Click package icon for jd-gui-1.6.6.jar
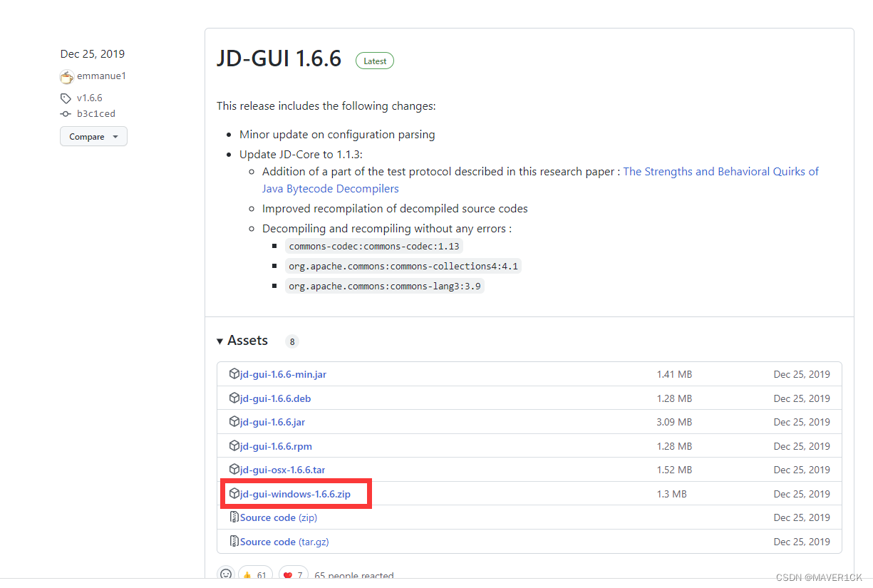The width and height of the screenshot is (873, 588). tap(234, 422)
